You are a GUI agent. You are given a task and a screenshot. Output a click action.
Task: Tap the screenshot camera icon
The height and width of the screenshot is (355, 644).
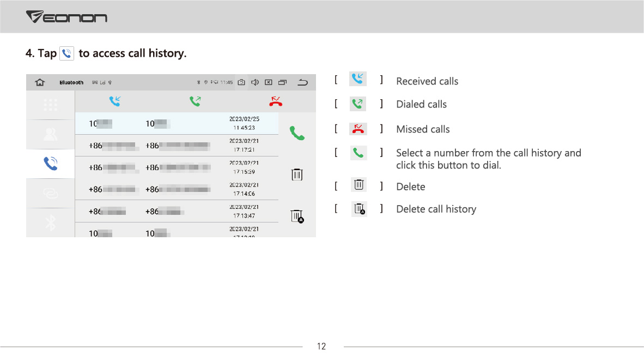click(241, 82)
